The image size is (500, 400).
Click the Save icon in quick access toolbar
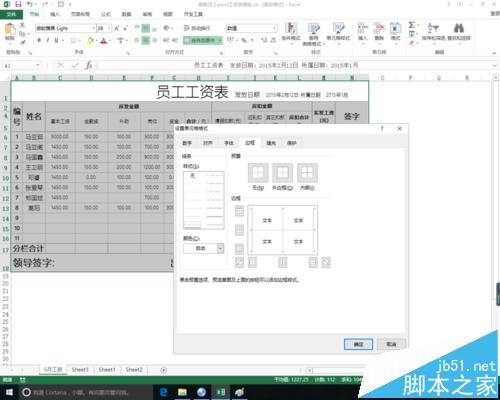tap(18, 4)
